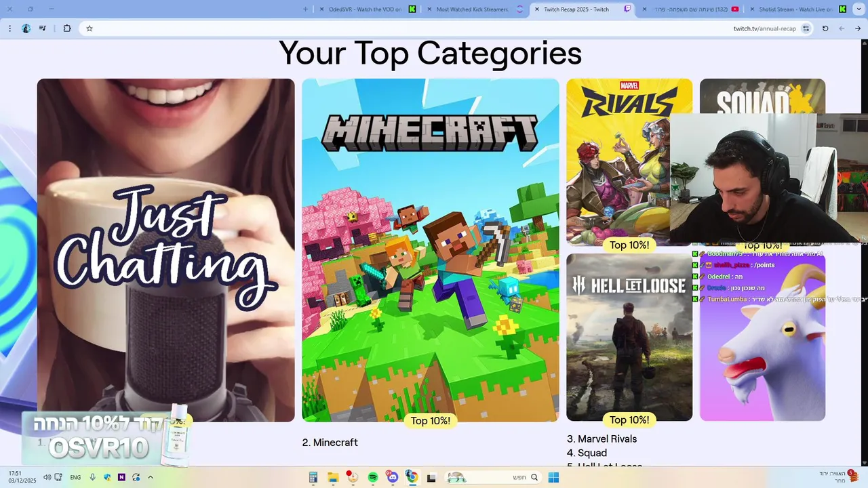The height and width of the screenshot is (488, 868).
Task: Switch the ENG language indicator
Action: point(75,477)
